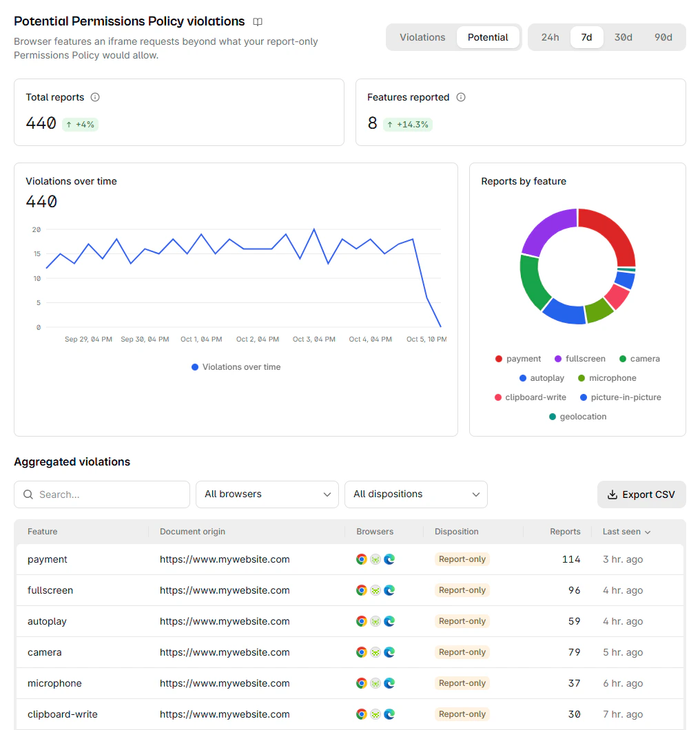Click the +14.3% trend badge
The width and height of the screenshot is (700, 730).
point(407,124)
